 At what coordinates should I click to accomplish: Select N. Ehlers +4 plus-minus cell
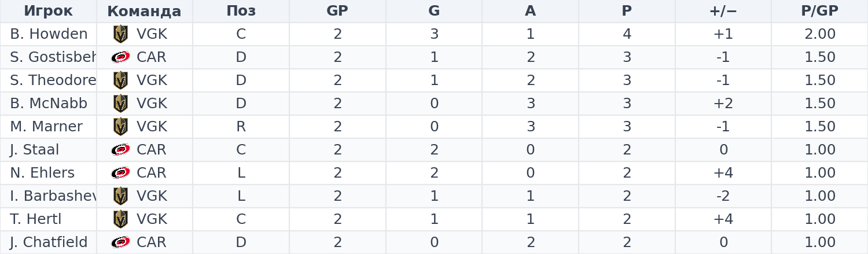[723, 173]
